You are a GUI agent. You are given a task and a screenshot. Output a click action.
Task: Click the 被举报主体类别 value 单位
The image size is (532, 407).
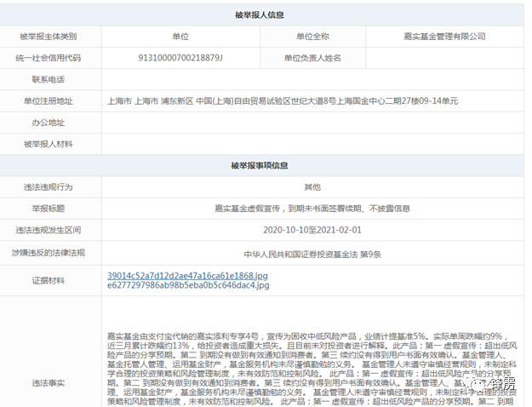click(x=180, y=37)
